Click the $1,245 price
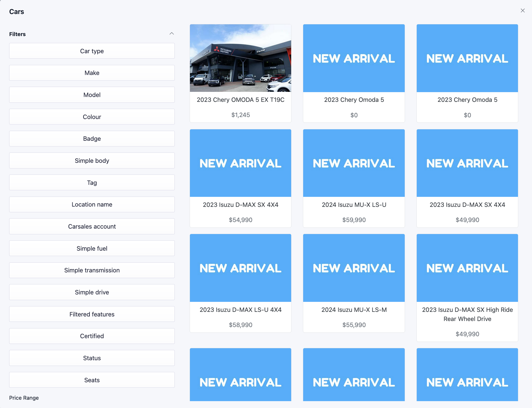 point(241,115)
